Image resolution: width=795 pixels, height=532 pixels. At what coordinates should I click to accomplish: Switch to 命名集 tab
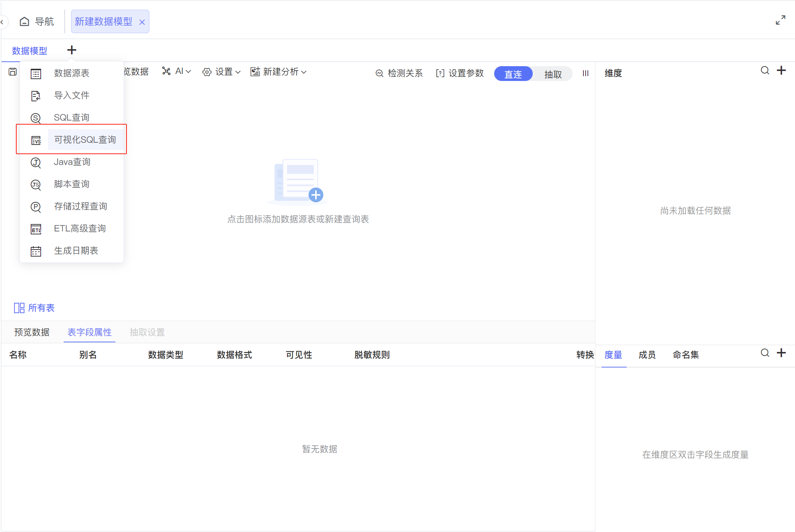pos(686,355)
